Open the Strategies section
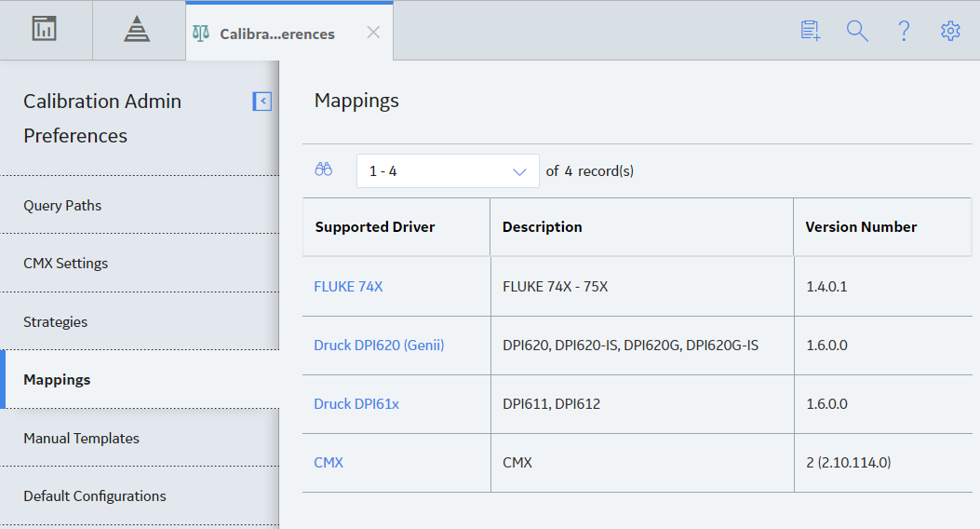 click(x=140, y=321)
